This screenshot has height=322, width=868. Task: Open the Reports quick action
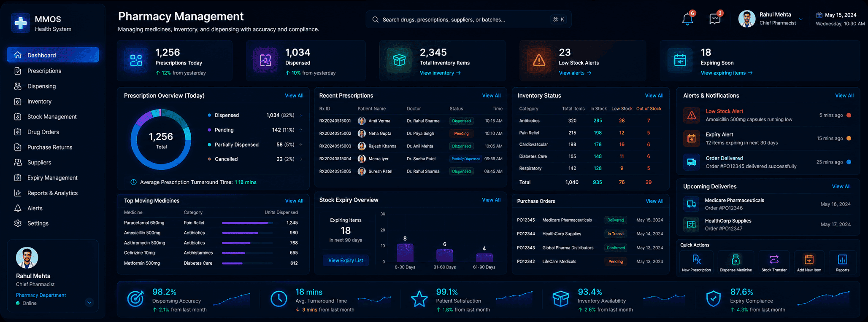coord(843,263)
